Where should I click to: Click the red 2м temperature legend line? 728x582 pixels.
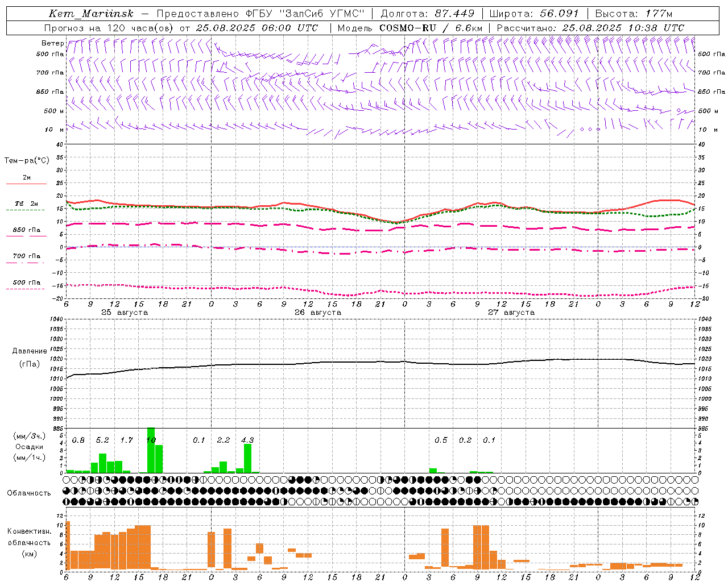(x=26, y=184)
